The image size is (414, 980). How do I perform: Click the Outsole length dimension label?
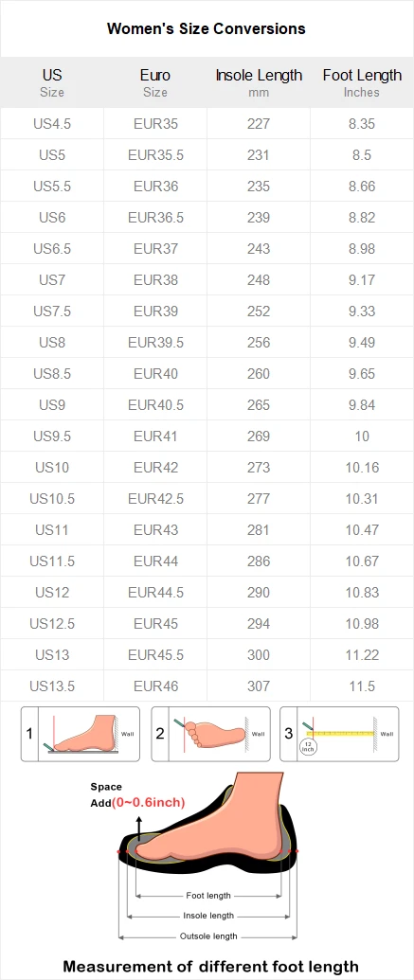click(208, 935)
